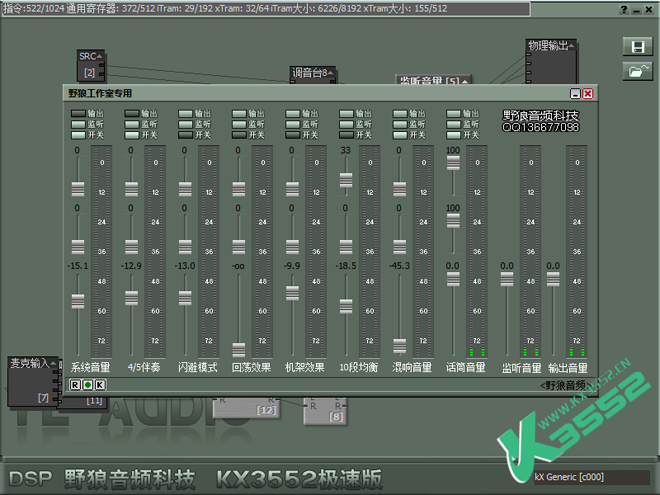Open the load folder icon

(637, 71)
